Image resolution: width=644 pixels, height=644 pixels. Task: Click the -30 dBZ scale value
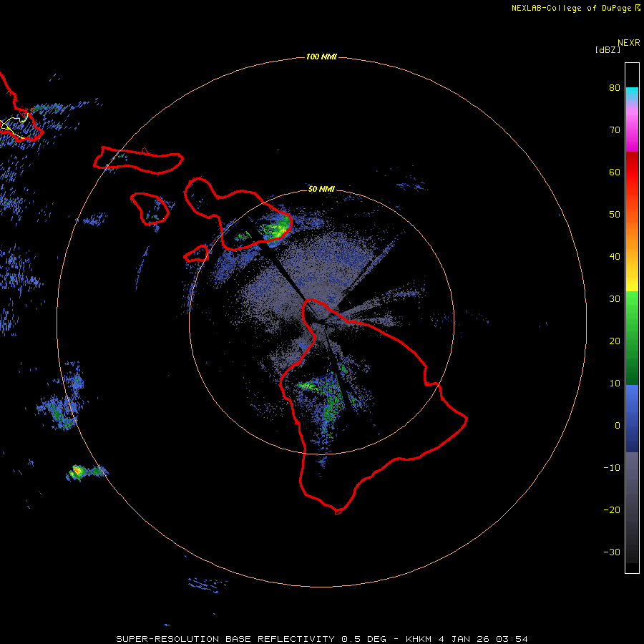[x=612, y=552]
